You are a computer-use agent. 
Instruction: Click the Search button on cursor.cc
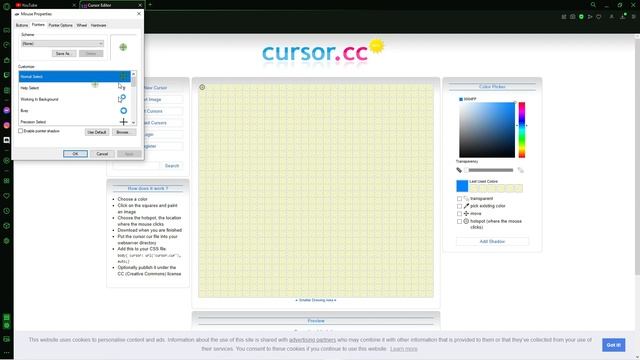(x=171, y=166)
